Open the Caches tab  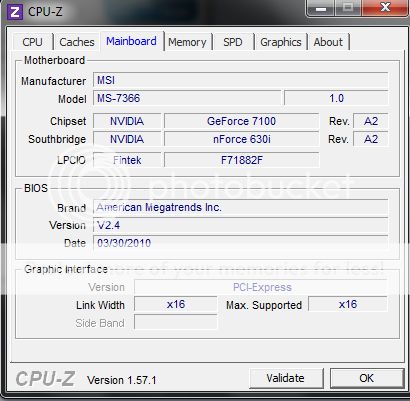77,42
